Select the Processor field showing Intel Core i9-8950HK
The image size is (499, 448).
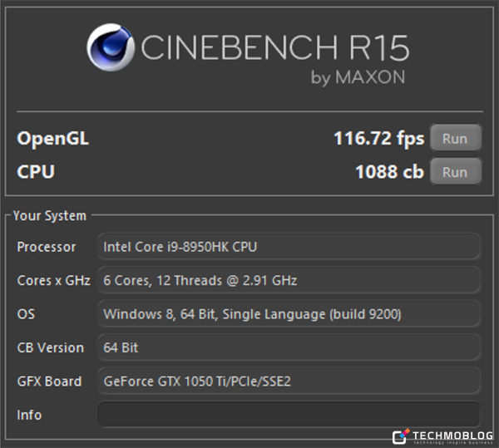coord(289,247)
